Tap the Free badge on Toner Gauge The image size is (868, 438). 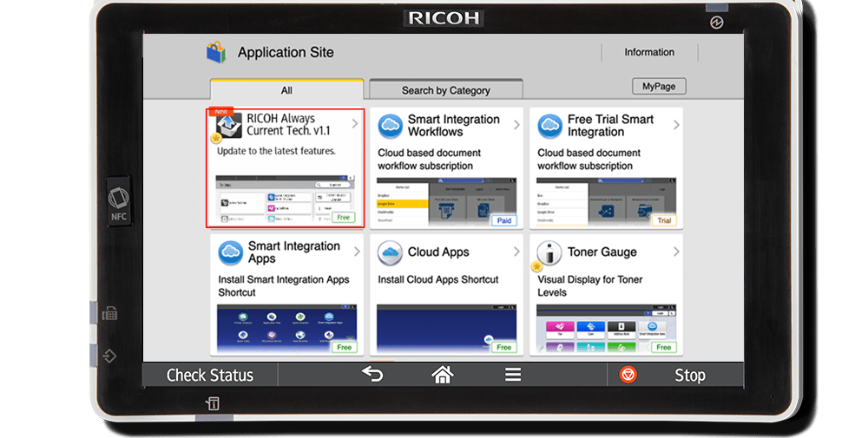(x=664, y=347)
